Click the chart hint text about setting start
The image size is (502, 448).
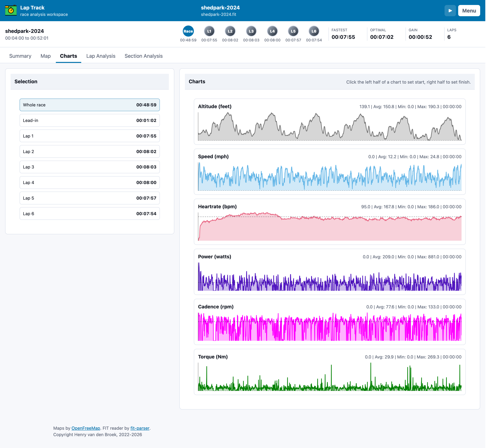(x=408, y=82)
